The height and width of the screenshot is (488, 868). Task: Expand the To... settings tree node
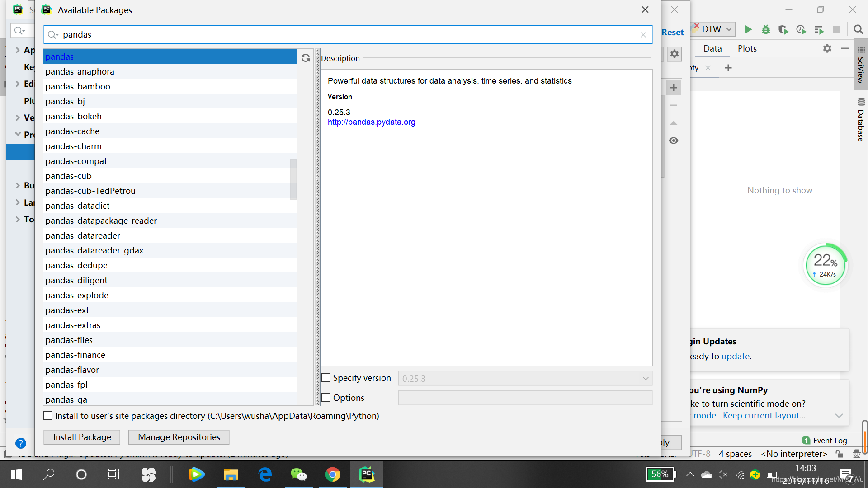pyautogui.click(x=18, y=219)
